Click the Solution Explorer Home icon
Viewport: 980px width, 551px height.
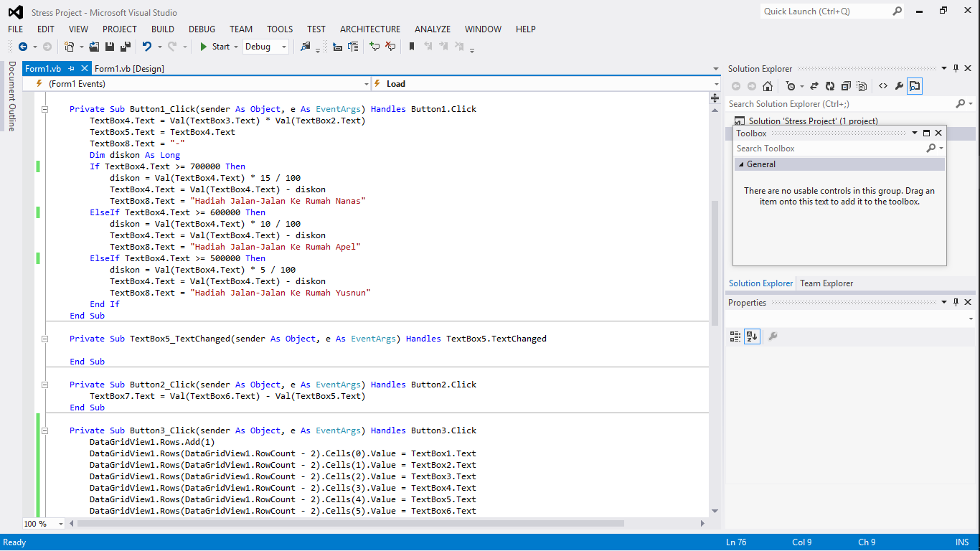[x=768, y=86]
